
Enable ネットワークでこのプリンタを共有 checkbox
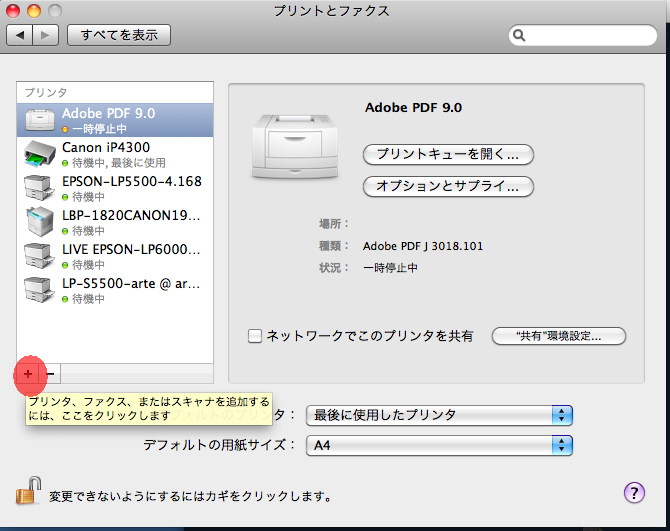(x=255, y=336)
